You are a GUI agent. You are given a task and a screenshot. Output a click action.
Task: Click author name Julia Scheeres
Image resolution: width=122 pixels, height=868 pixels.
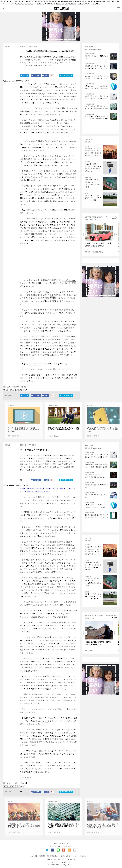8,486
